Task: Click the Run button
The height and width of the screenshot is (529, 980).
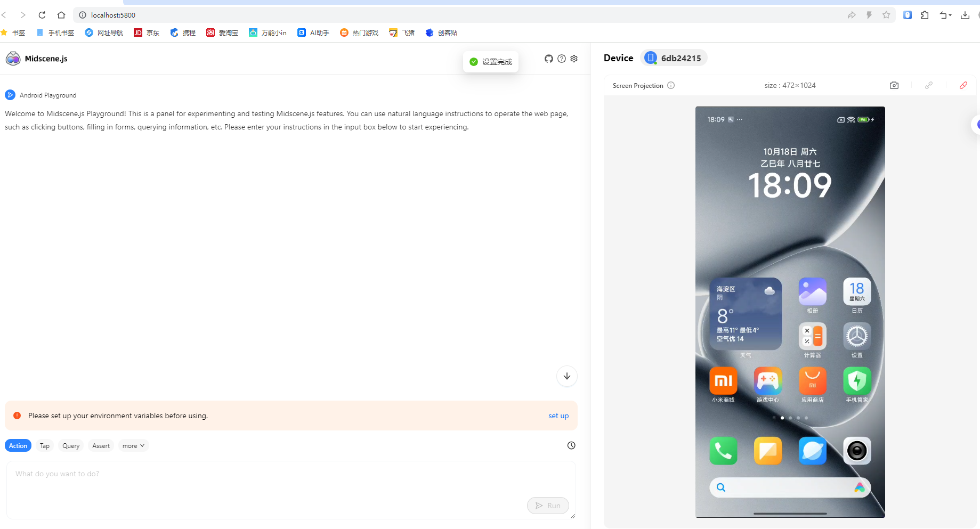Action: click(548, 506)
